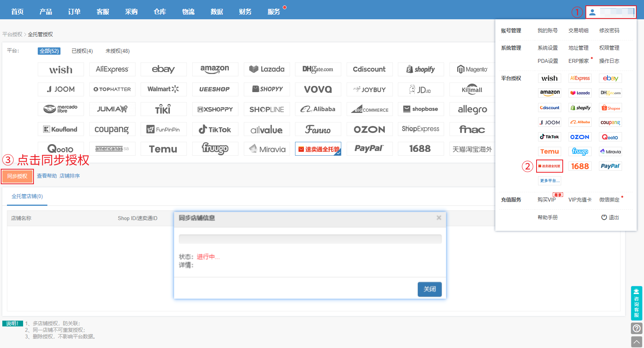Screen dimensions: 644x348
Task: Pick the Amazon platform tile in grid
Action: (215, 69)
